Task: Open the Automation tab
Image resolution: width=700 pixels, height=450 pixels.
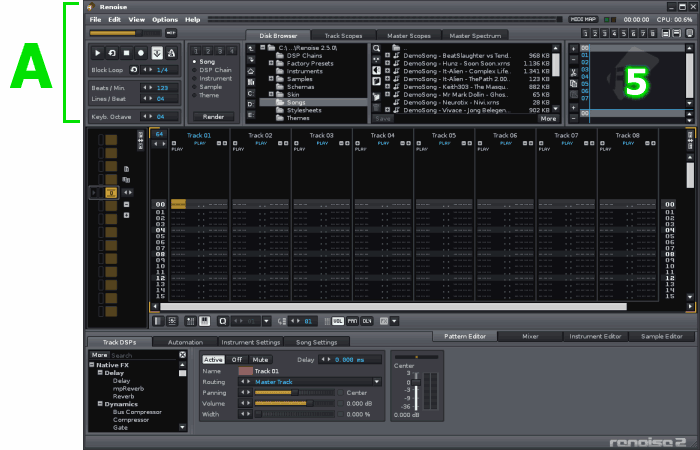Action: [x=185, y=342]
